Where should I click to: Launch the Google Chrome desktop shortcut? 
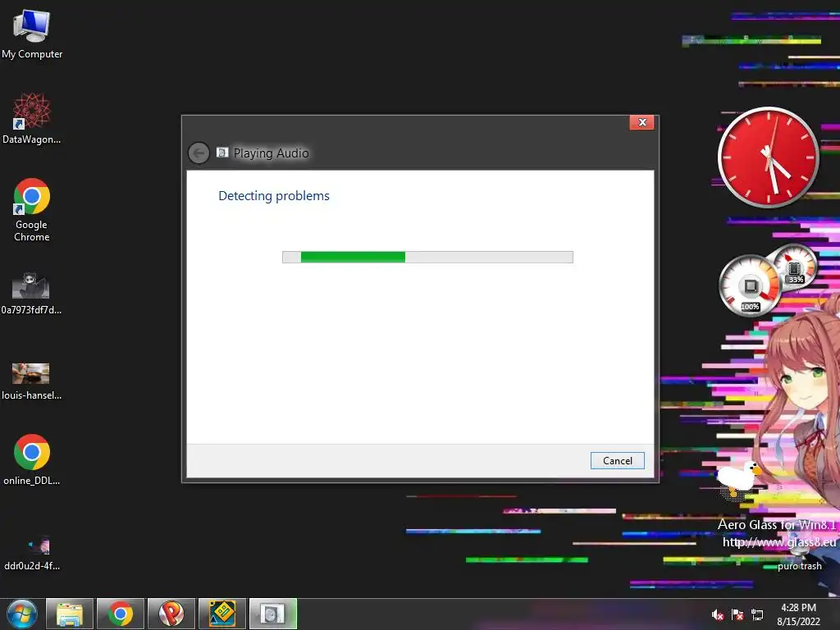(x=32, y=209)
